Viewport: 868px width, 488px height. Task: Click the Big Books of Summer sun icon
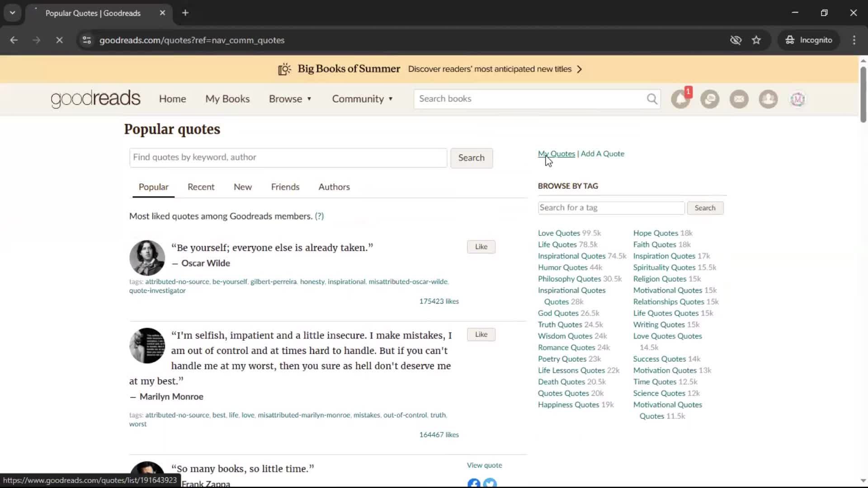tap(284, 69)
